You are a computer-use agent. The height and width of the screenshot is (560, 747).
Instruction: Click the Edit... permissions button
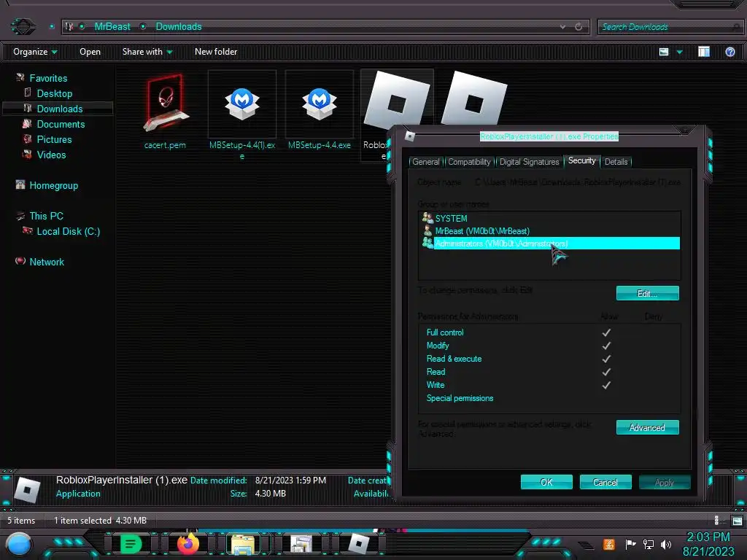[x=648, y=293]
